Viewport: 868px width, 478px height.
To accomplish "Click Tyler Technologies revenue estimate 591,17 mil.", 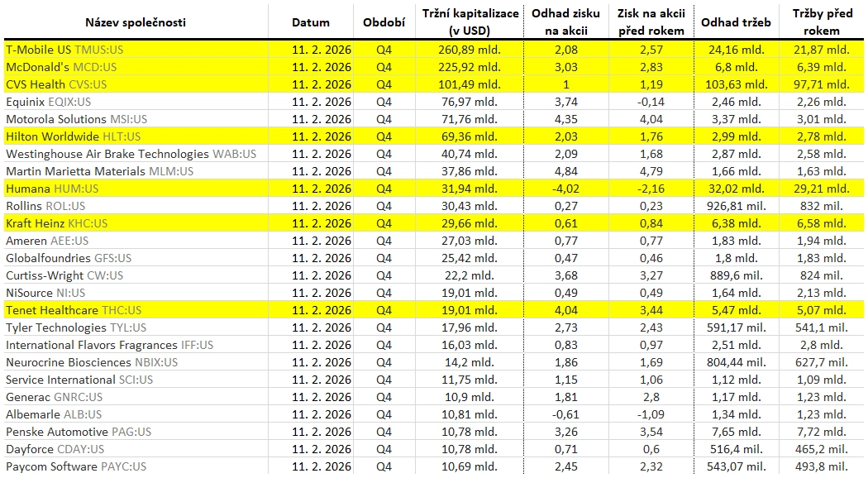I will [737, 327].
